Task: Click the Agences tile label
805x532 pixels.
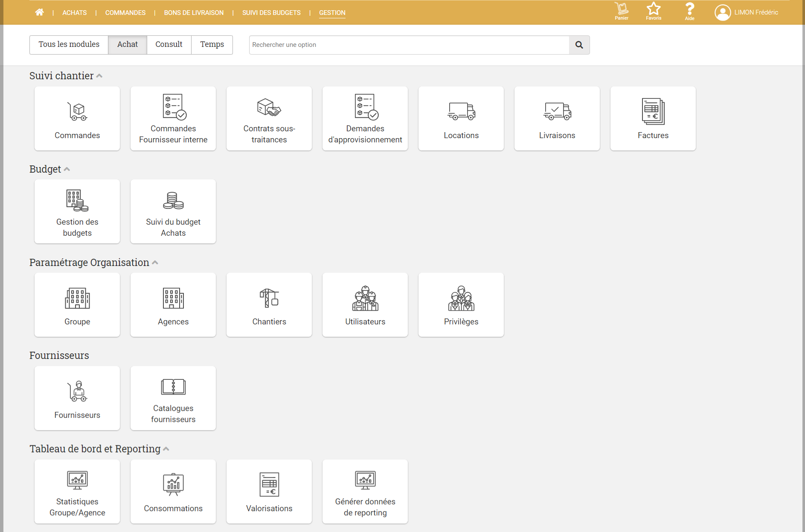Action: (173, 322)
